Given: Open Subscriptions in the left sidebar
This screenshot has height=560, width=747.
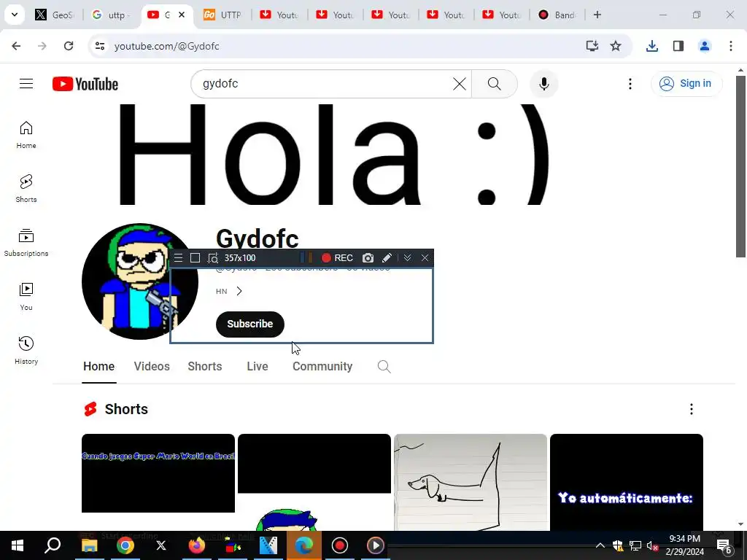Looking at the screenshot, I should [26, 242].
